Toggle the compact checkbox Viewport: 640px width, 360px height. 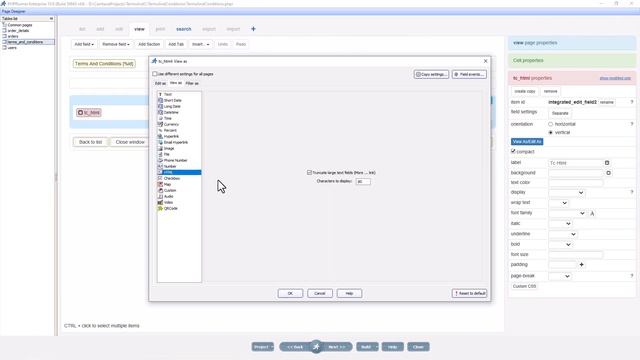(513, 151)
